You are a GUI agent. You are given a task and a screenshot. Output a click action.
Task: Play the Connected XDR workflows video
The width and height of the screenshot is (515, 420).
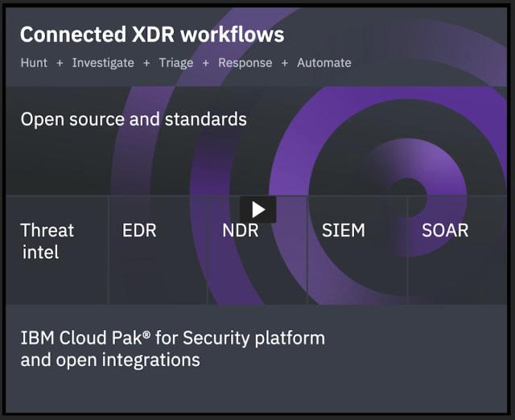tap(258, 209)
